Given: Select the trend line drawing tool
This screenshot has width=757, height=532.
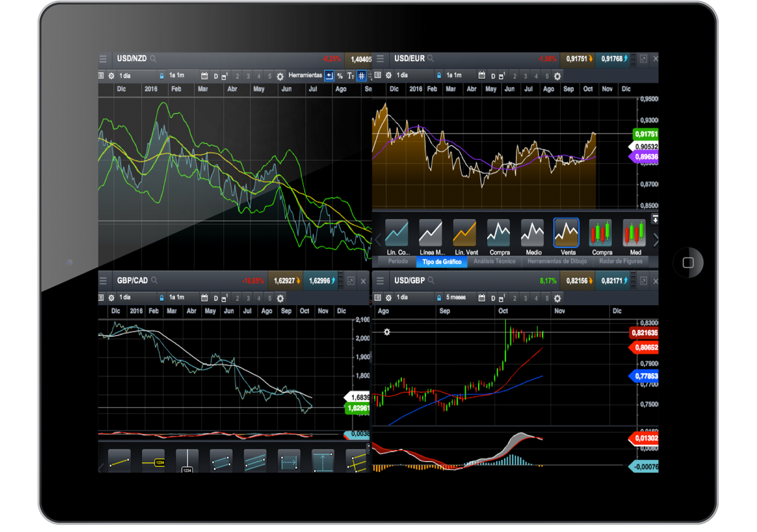Looking at the screenshot, I should pos(119,461).
